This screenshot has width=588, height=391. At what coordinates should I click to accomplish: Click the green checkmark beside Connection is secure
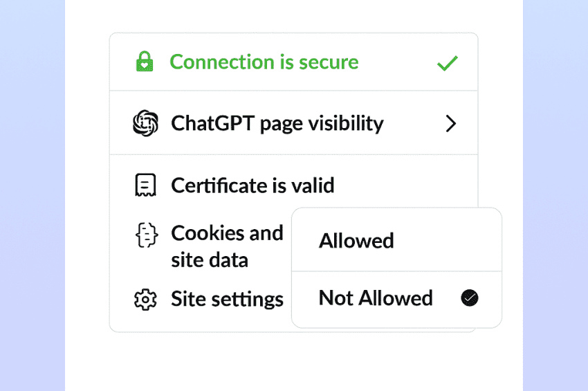(x=448, y=63)
